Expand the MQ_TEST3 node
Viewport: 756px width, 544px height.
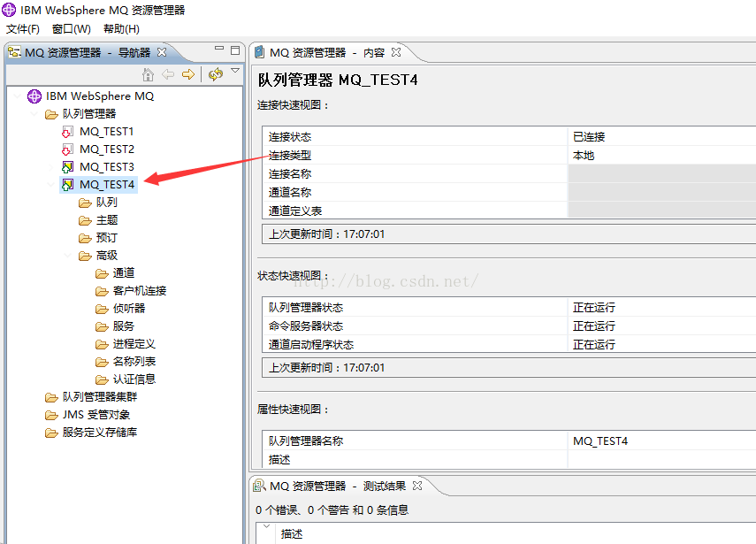(51, 167)
